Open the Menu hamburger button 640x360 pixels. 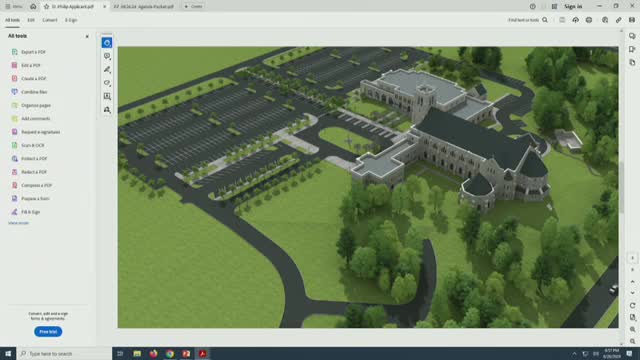tap(14, 7)
